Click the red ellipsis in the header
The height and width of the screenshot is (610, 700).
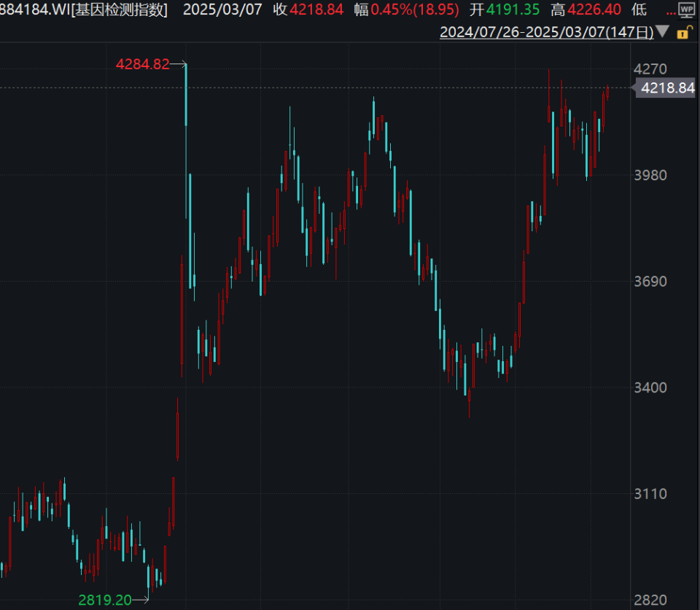pyautogui.click(x=671, y=10)
